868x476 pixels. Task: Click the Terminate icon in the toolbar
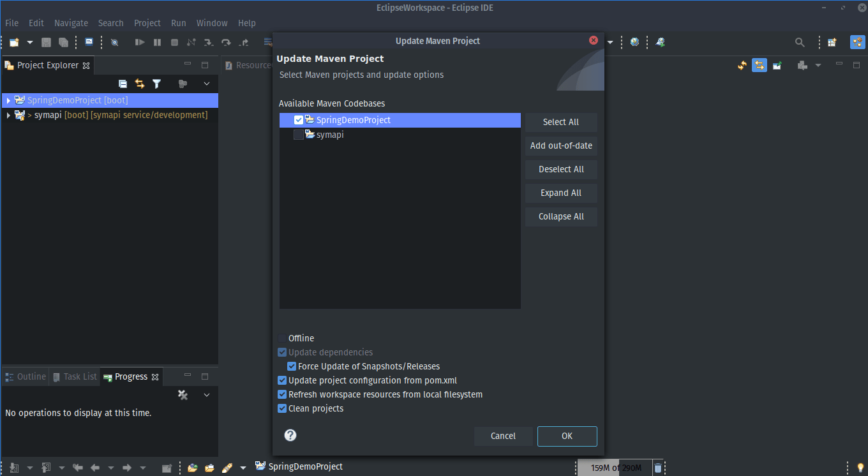click(x=174, y=42)
